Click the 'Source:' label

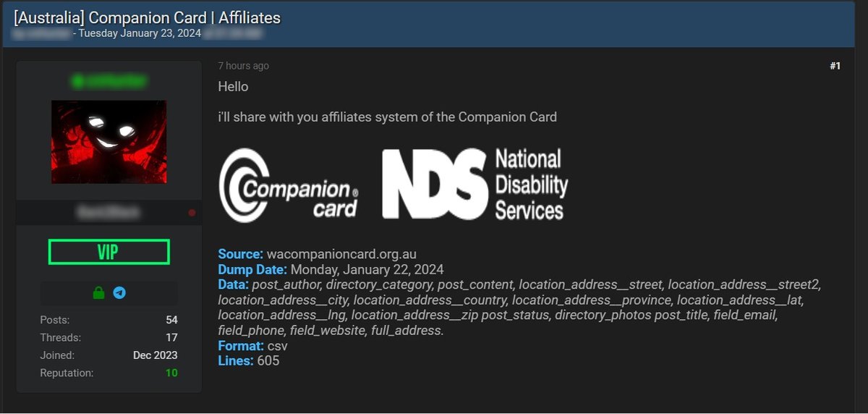tap(241, 254)
